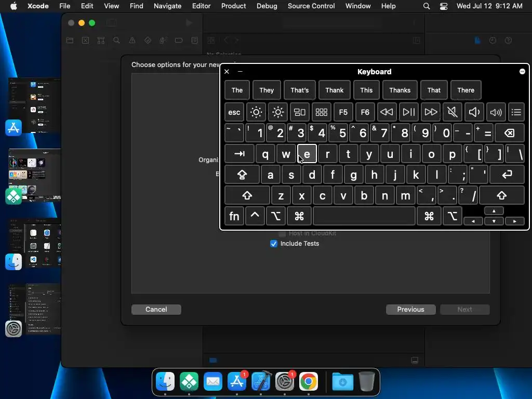Choose the suggestion word 'There'
The width and height of the screenshot is (532, 399).
tap(466, 90)
